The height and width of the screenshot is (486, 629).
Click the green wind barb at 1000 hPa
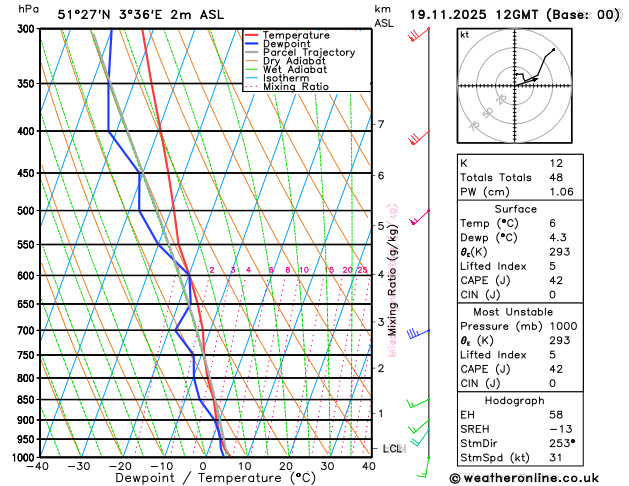423,467
